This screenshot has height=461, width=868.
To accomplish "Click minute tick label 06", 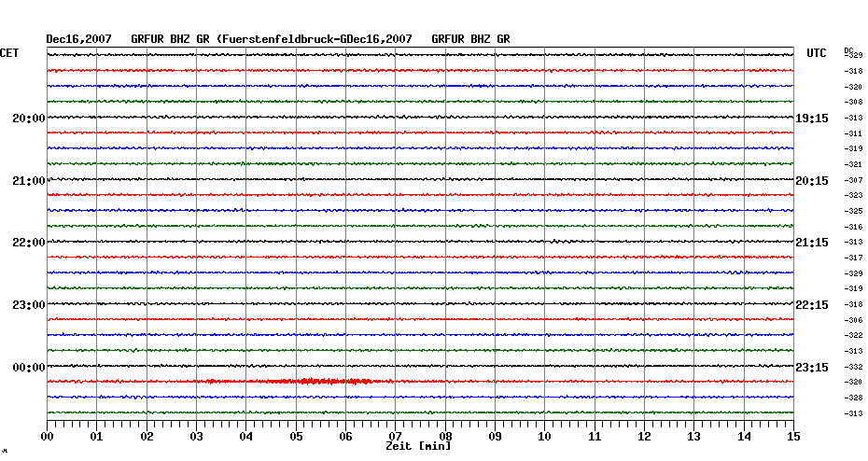I will click(346, 437).
